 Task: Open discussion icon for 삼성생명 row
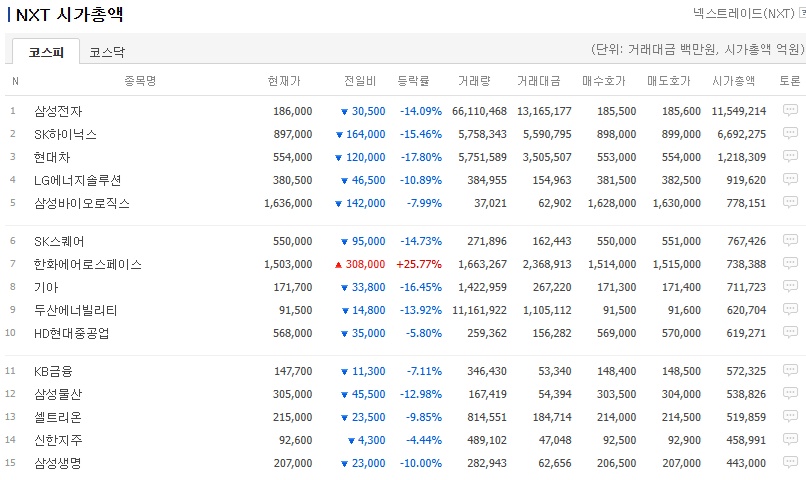click(790, 462)
